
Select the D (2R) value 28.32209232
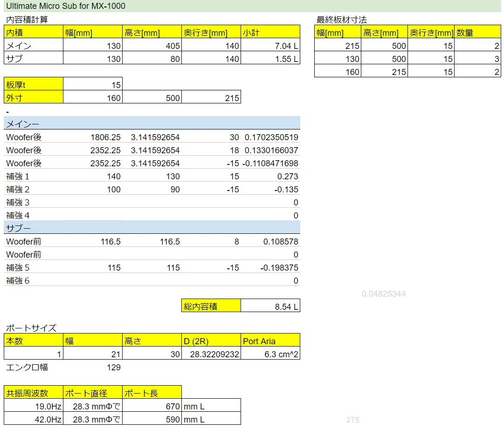pyautogui.click(x=211, y=354)
